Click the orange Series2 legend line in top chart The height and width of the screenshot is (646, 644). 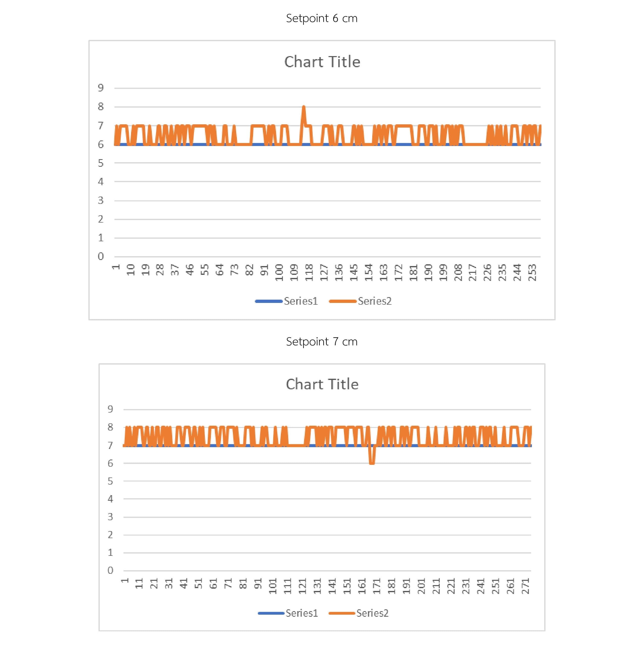coord(342,301)
